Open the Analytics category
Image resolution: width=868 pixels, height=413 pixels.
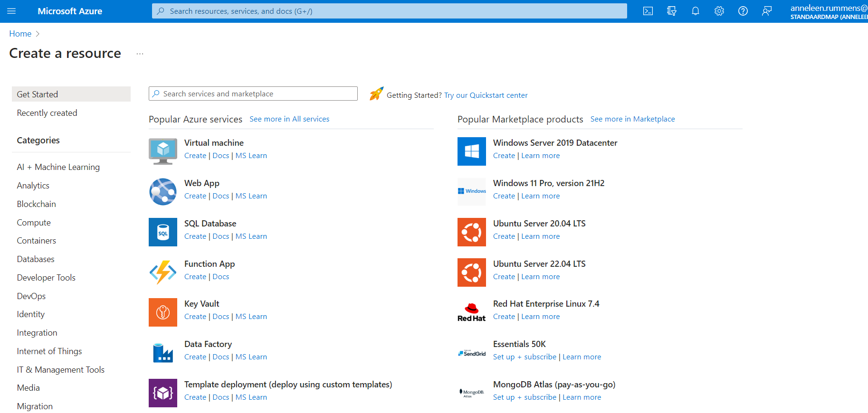(33, 186)
